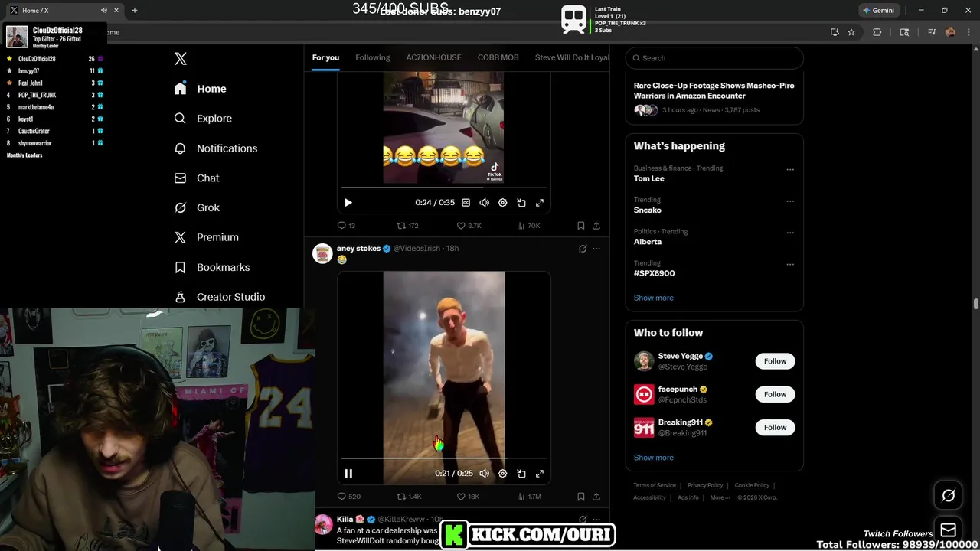Open more options on aney stokes post
Screen dimensions: 980x551
point(596,249)
